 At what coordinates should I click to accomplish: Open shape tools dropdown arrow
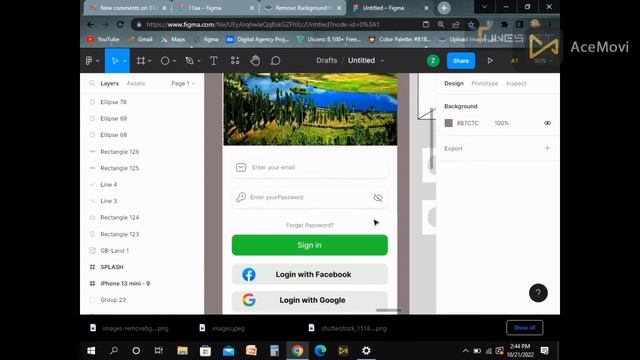[x=174, y=61]
